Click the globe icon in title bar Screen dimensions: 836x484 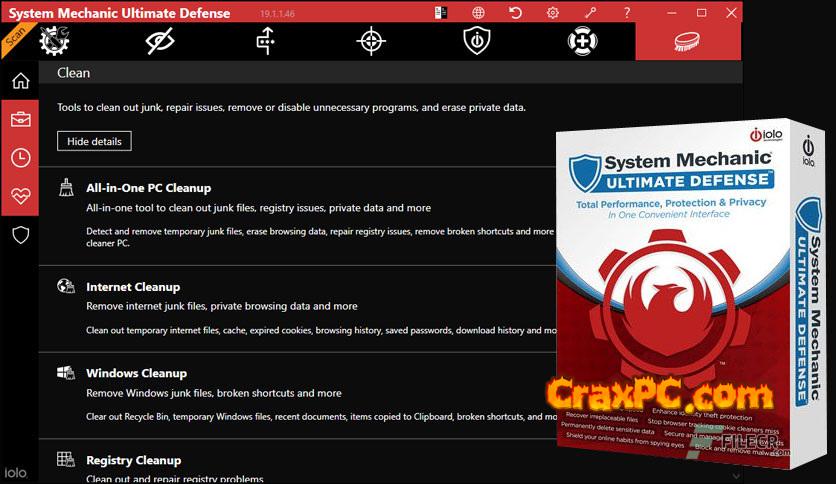pyautogui.click(x=479, y=13)
